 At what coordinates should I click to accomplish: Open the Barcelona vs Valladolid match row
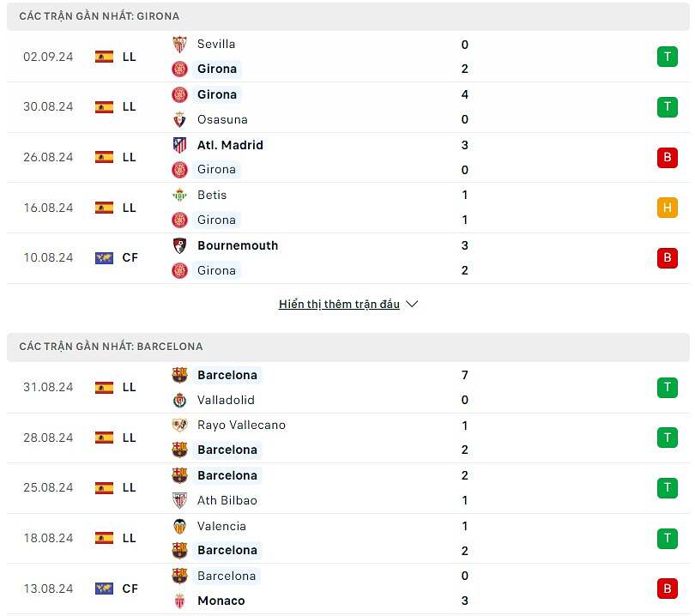click(x=343, y=387)
